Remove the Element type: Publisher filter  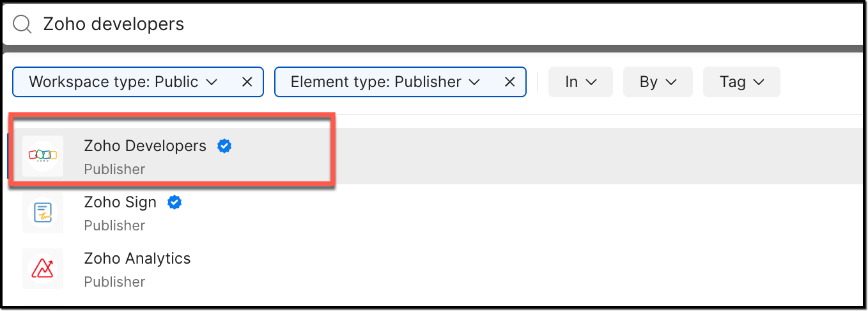510,82
